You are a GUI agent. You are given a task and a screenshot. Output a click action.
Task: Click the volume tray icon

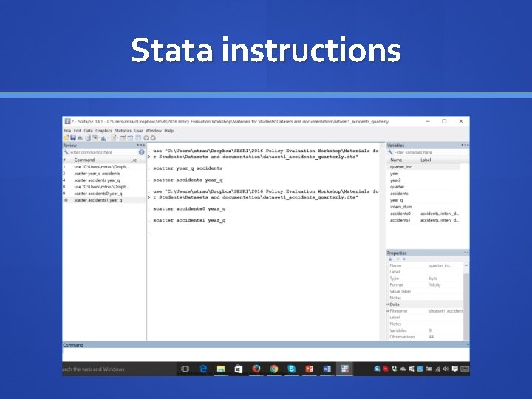coord(446,369)
